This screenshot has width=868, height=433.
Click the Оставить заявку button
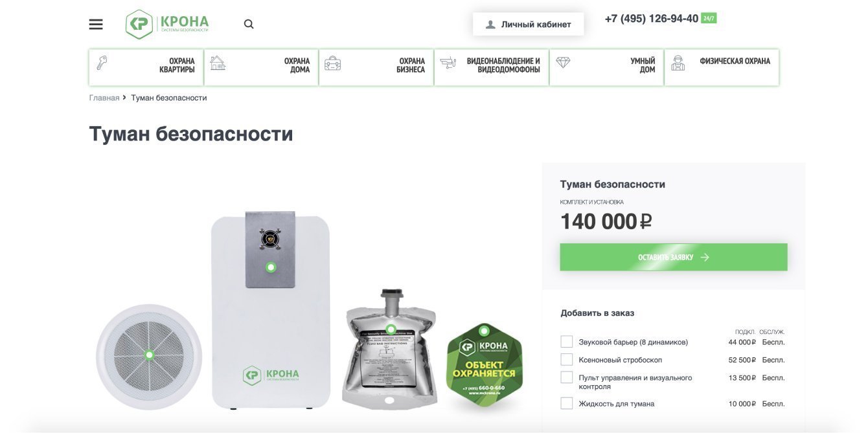[x=674, y=257]
